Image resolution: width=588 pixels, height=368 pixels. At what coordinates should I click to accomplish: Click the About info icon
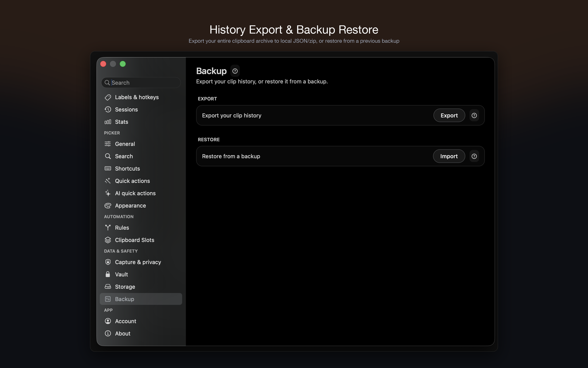tap(108, 333)
